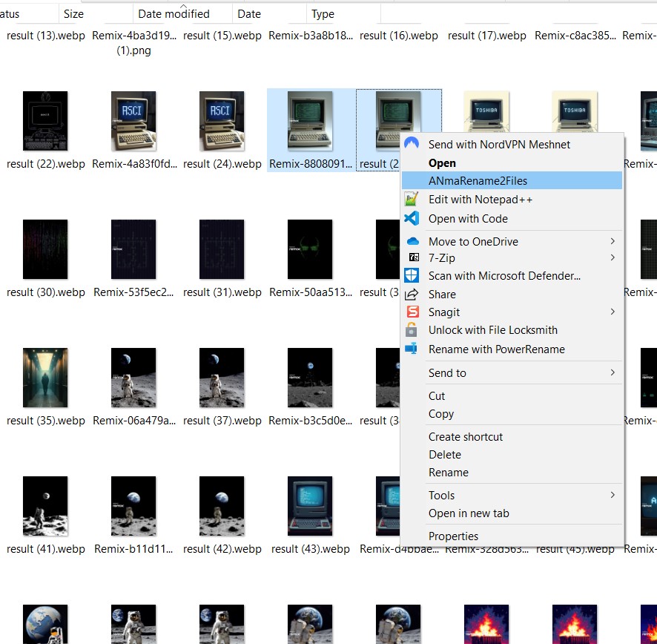Click the OneDrive cloud icon
The height and width of the screenshot is (644, 657).
point(413,241)
